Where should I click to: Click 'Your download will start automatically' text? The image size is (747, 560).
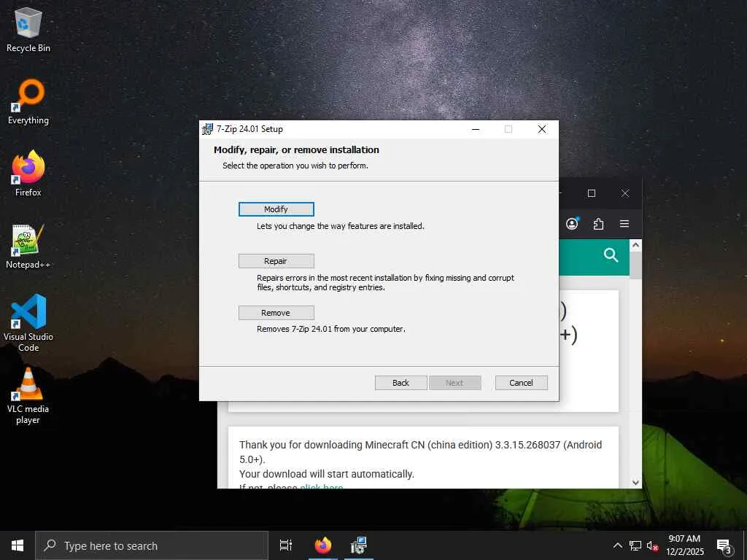coord(327,474)
